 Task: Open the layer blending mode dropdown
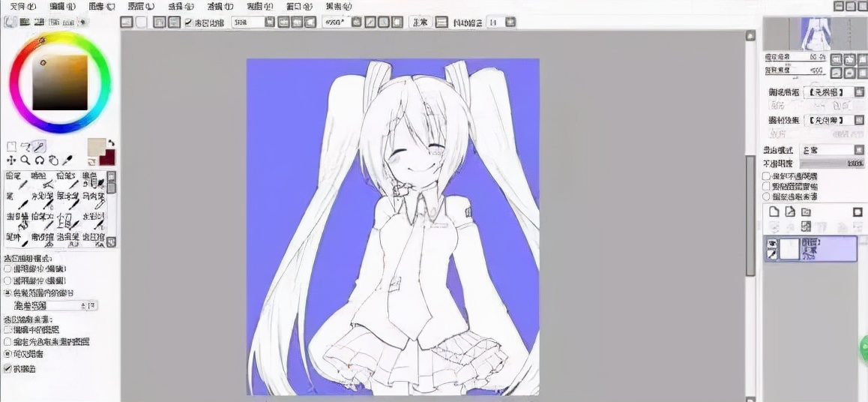859,150
